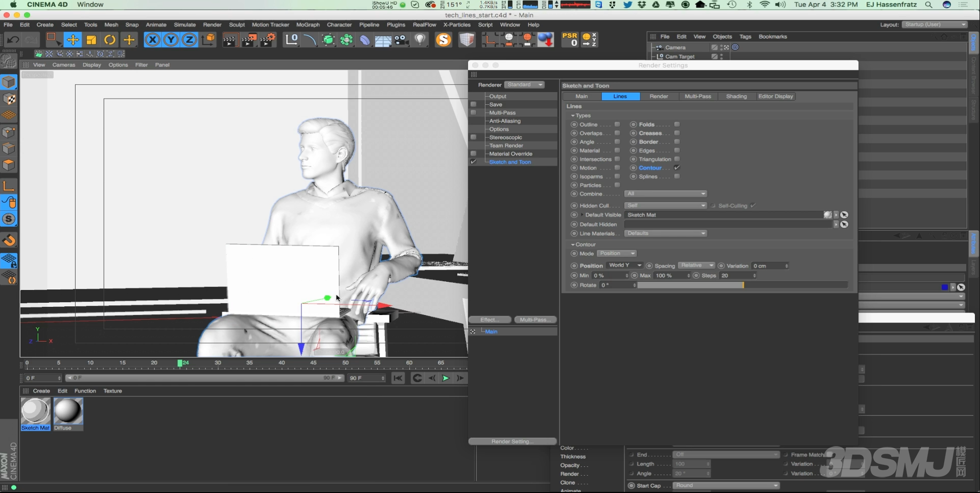Select the Diffuse material thumbnail
The height and width of the screenshot is (493, 980).
tap(68, 412)
